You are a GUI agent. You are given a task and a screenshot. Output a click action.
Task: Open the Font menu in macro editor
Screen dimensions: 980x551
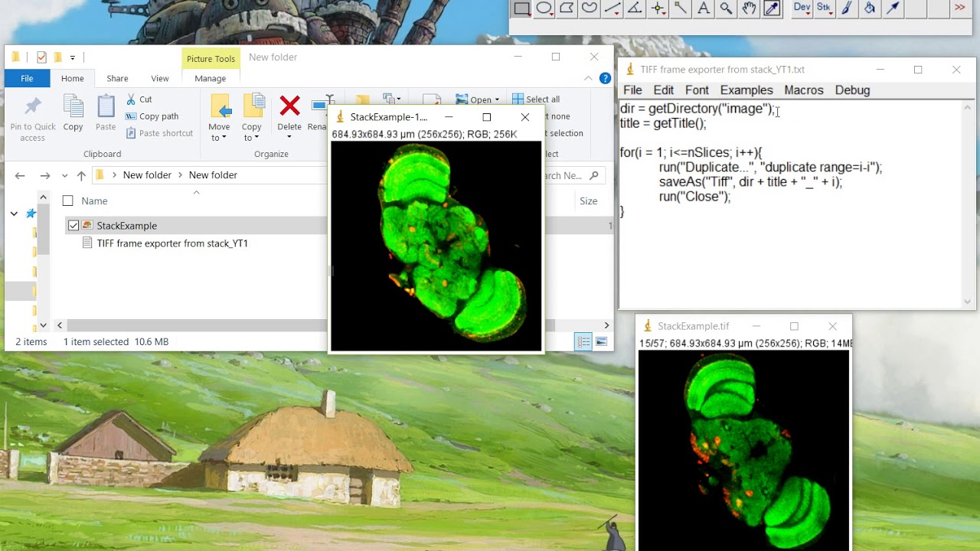697,90
